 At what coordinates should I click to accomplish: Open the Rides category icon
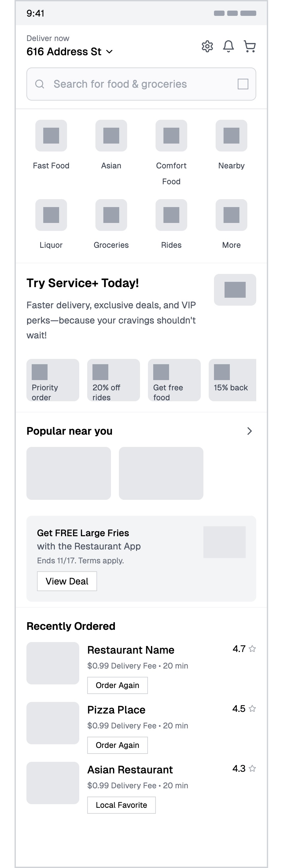click(x=171, y=215)
